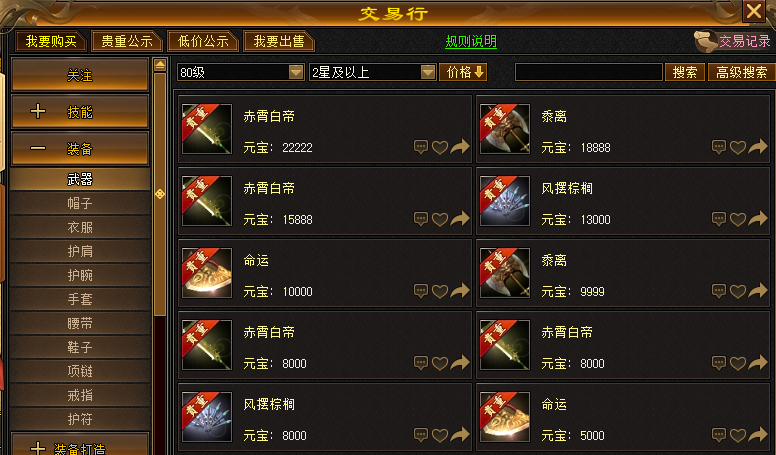The image size is (776, 455).
Task: Favorite the 忝离 18888 listing with heart
Action: point(738,148)
